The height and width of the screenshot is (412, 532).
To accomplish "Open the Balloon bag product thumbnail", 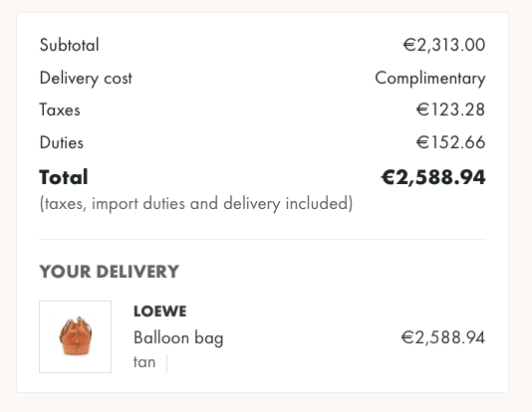I will [x=76, y=336].
